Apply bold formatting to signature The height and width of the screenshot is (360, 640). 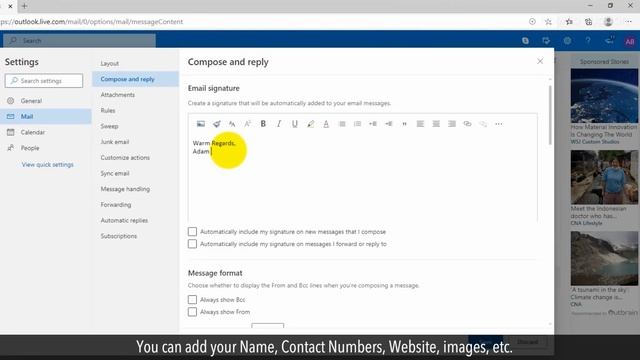pyautogui.click(x=263, y=124)
